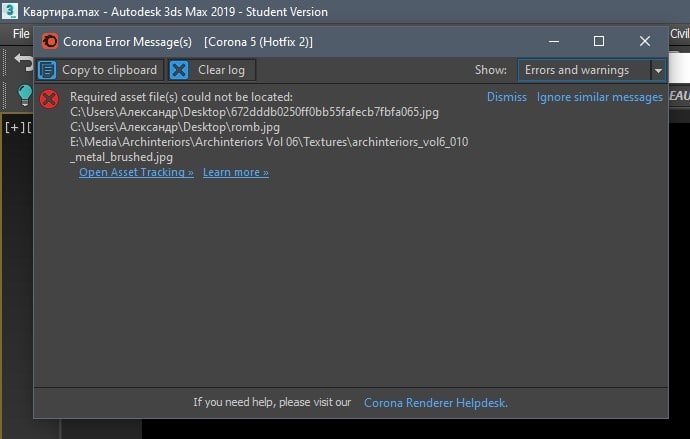Click the 672dddb0250ff0bb55fafecb7fbfa065.jpg path
Image resolution: width=690 pixels, height=439 pixels.
[x=254, y=112]
